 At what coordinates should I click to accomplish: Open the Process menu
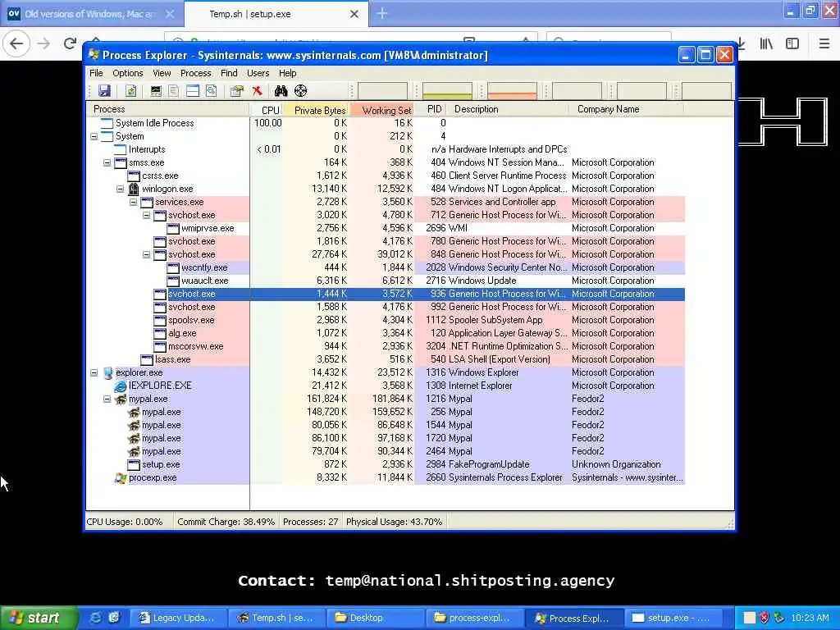(195, 73)
